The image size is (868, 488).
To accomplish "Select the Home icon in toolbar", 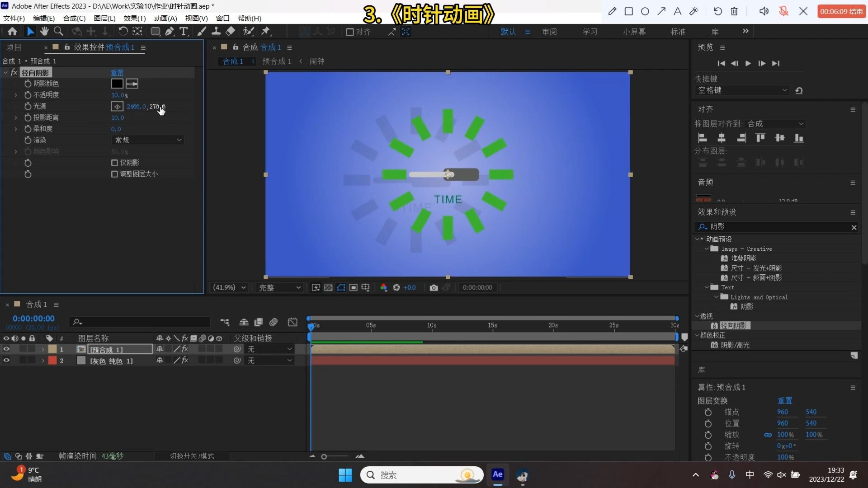I will point(12,31).
